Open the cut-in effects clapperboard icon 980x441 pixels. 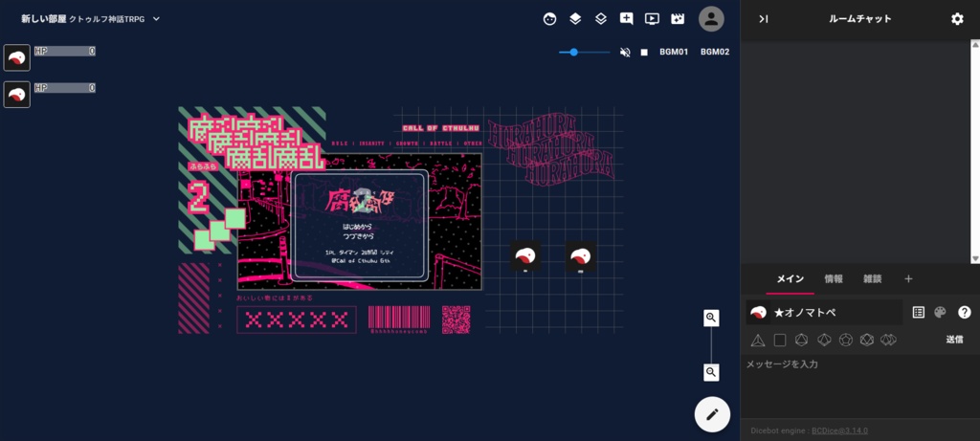pyautogui.click(x=678, y=19)
